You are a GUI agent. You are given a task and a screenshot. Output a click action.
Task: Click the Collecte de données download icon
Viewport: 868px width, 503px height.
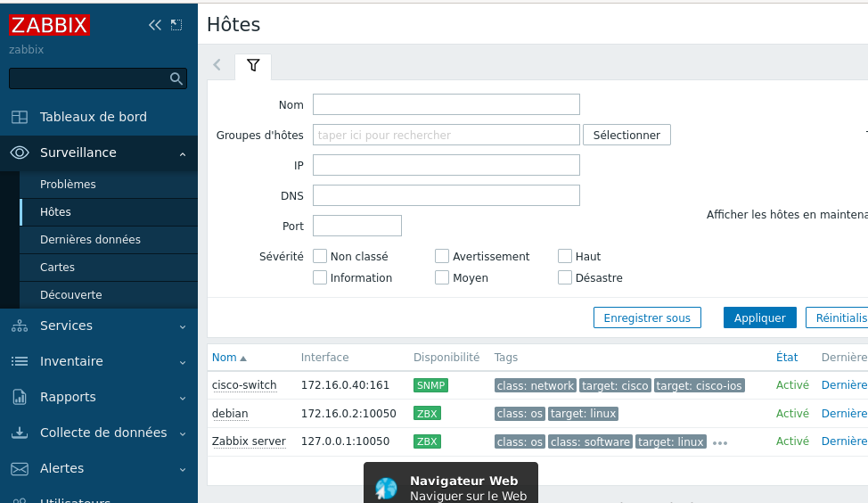20,433
